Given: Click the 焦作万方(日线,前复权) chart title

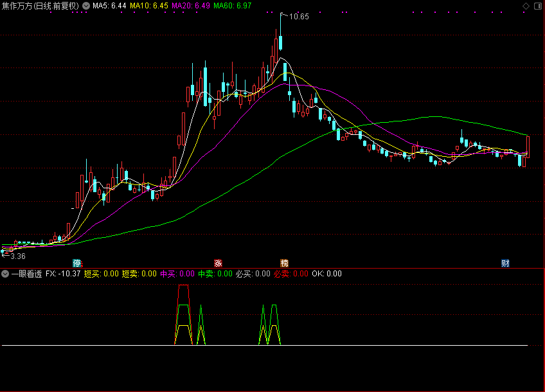Looking at the screenshot, I should (x=40, y=6).
